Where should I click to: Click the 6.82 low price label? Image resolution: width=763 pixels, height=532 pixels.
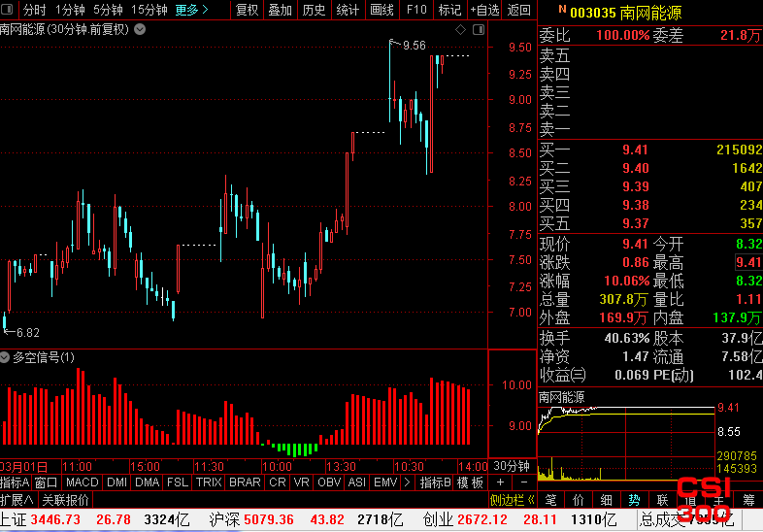pyautogui.click(x=28, y=333)
